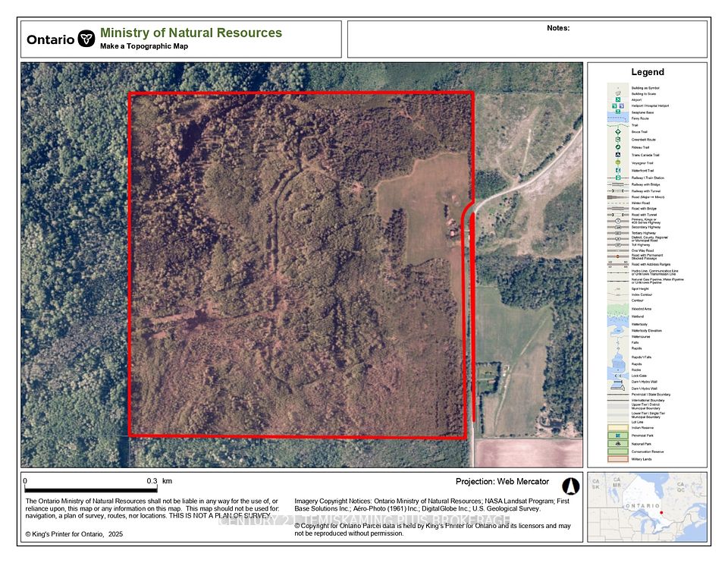Click the Railway with Tunnel symbol
The width and height of the screenshot is (728, 563).
pyautogui.click(x=618, y=190)
